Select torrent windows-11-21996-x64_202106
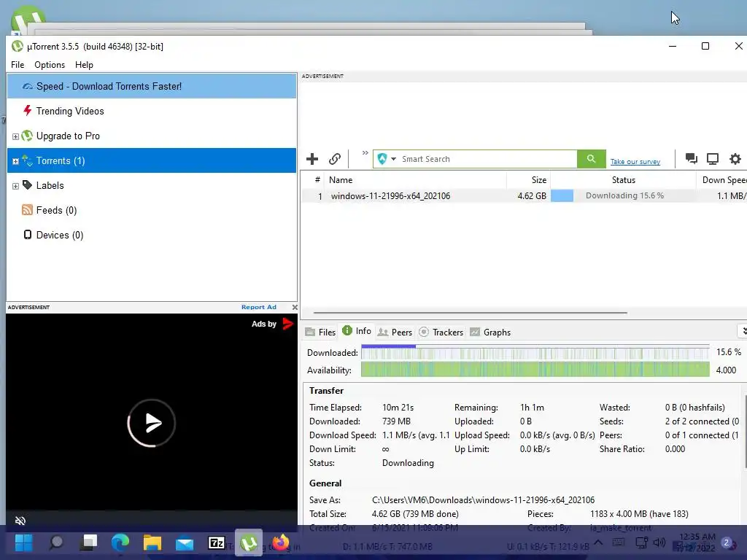 point(391,195)
